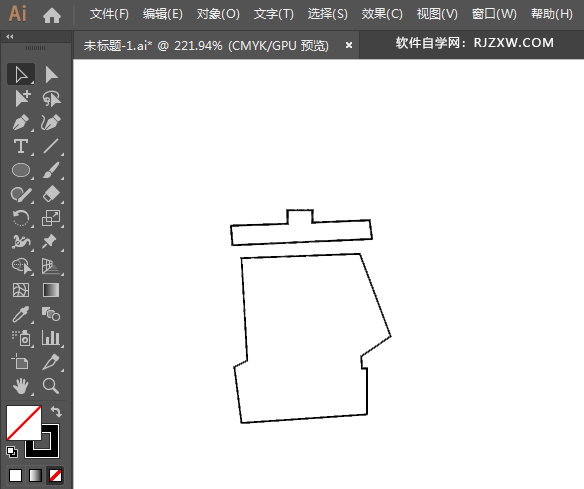The height and width of the screenshot is (489, 584).
Task: Choose the Rotate tool
Action: [21, 218]
